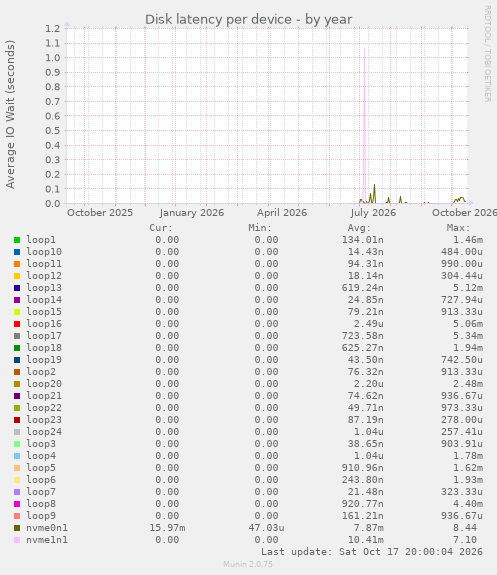Click the loop13 dark blue legend swatch
This screenshot has width=497, height=575.
tap(17, 288)
